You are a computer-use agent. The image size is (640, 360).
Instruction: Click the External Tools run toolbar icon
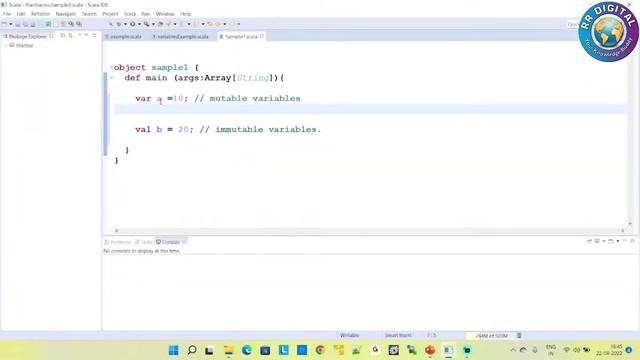pyautogui.click(x=147, y=24)
